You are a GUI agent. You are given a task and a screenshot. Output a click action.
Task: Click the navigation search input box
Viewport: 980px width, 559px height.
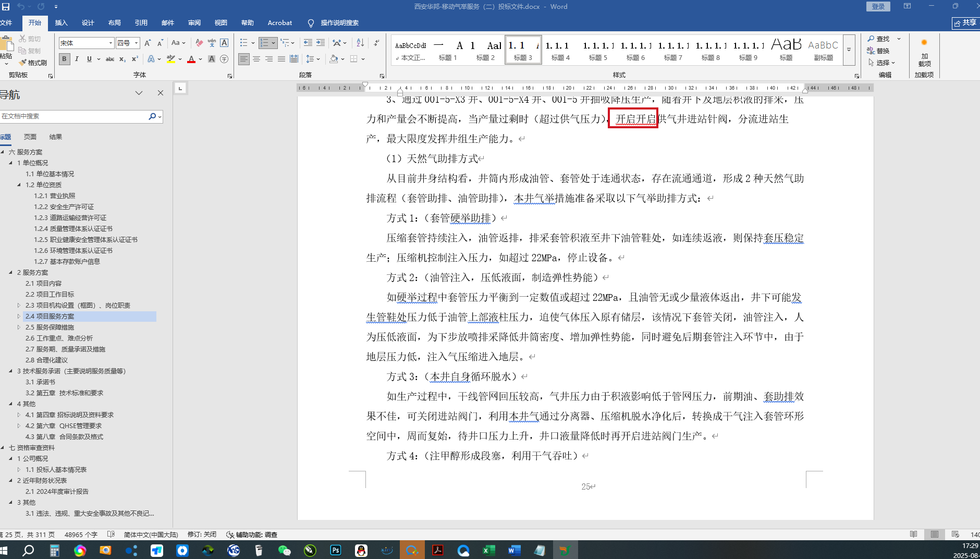pyautogui.click(x=73, y=116)
